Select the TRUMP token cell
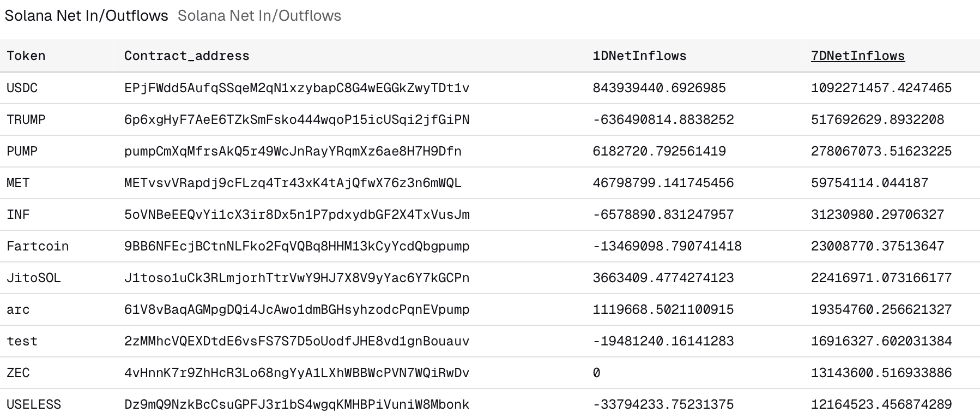Viewport: 980px width, 418px height. (26, 120)
